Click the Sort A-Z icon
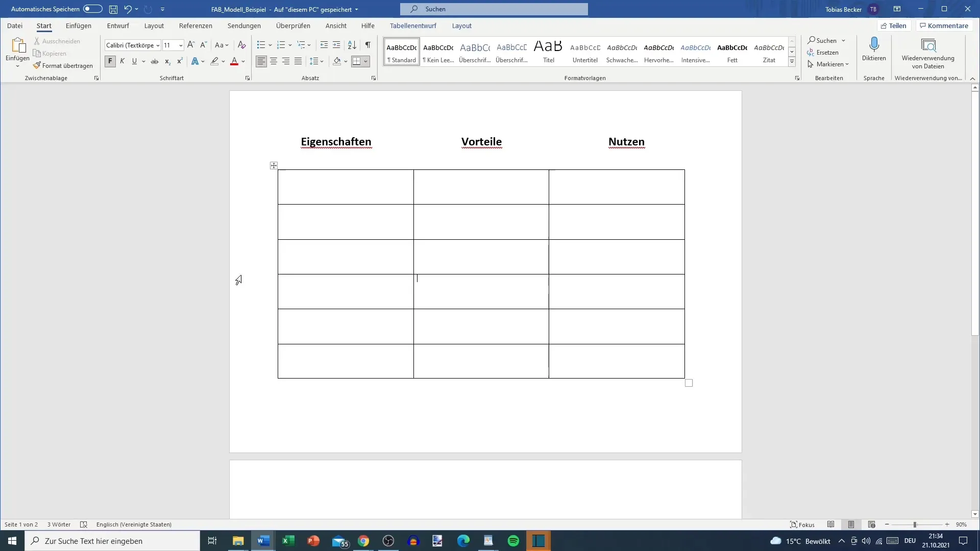Screen dimensions: 980x551 (352, 45)
